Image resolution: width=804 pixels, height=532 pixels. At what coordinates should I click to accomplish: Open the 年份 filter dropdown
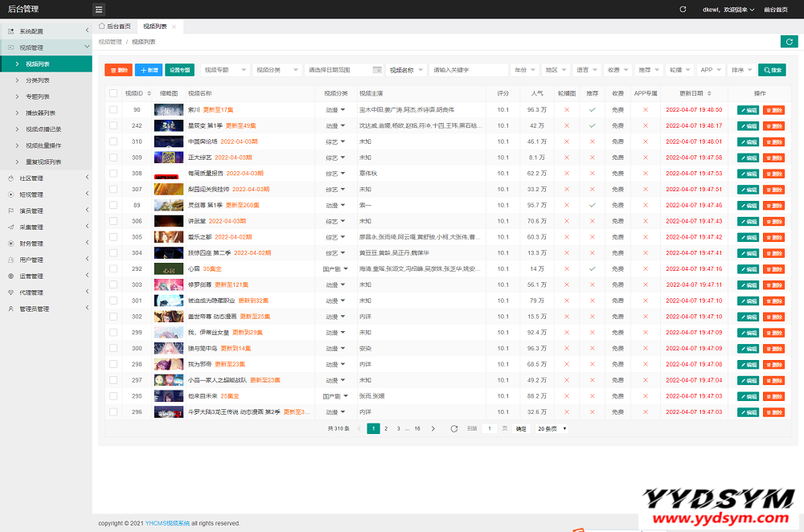524,70
